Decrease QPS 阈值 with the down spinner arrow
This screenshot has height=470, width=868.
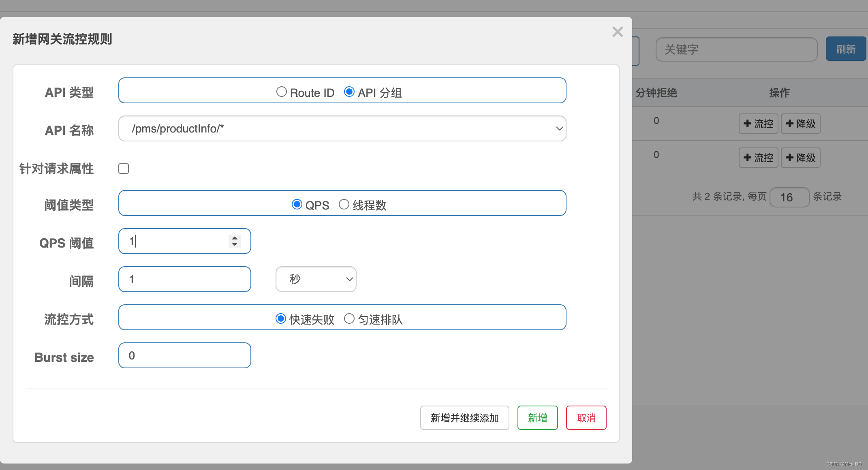(235, 244)
